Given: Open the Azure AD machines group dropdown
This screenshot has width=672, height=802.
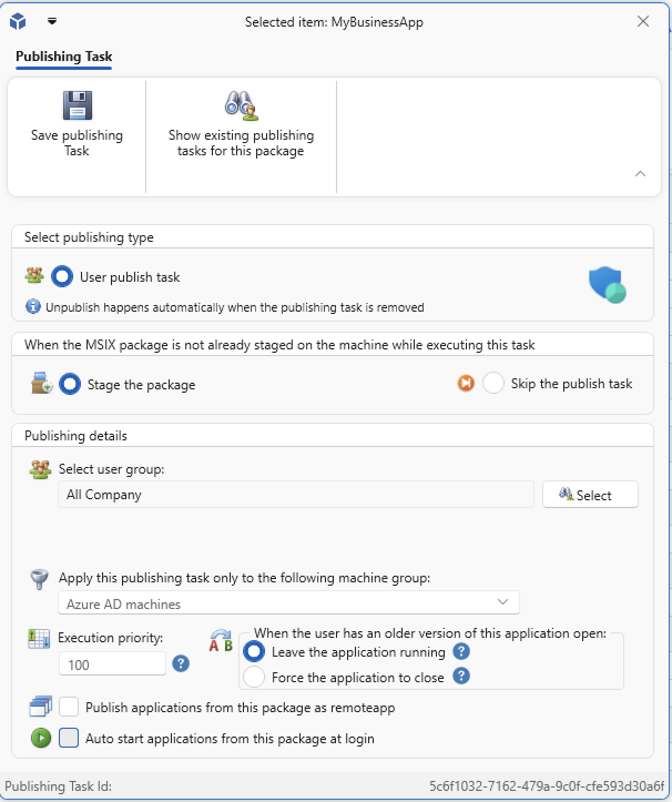Looking at the screenshot, I should pyautogui.click(x=289, y=603).
